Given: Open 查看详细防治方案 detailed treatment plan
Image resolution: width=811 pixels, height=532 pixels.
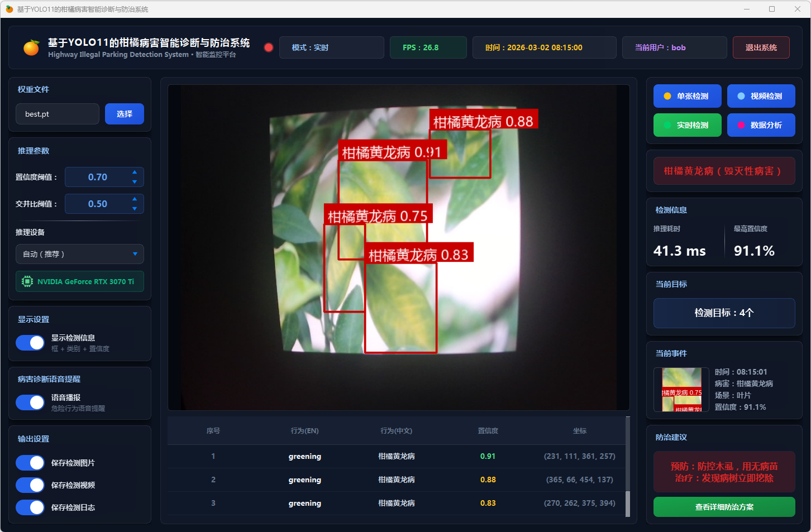Looking at the screenshot, I should point(724,507).
